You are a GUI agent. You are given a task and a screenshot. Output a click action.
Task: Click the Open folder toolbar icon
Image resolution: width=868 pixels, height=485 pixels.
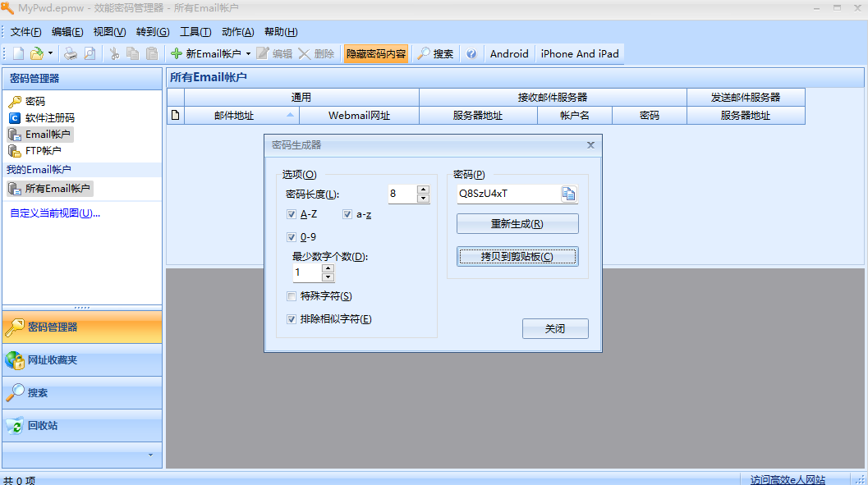tap(36, 53)
